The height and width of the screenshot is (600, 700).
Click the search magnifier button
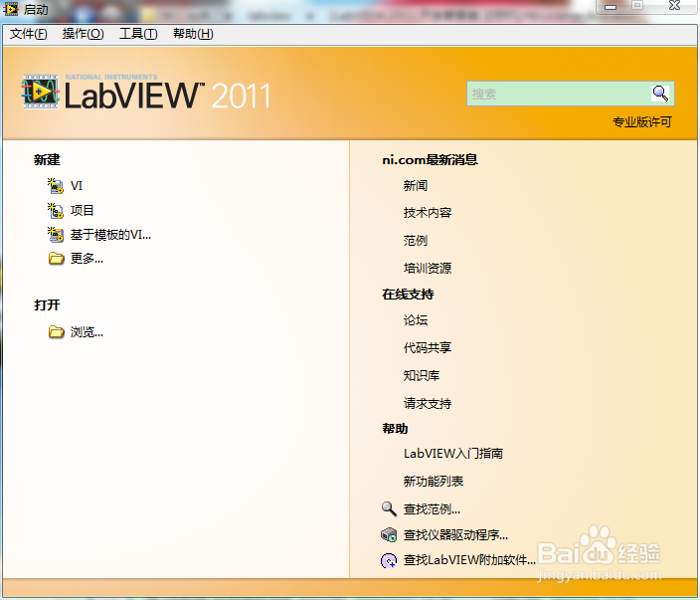tap(660, 94)
